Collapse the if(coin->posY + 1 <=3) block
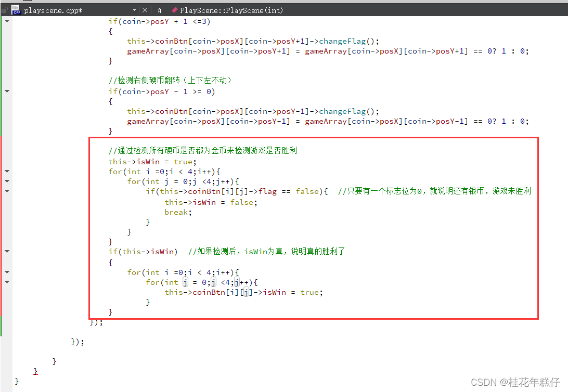Image resolution: width=568 pixels, height=392 pixels. click(x=7, y=21)
